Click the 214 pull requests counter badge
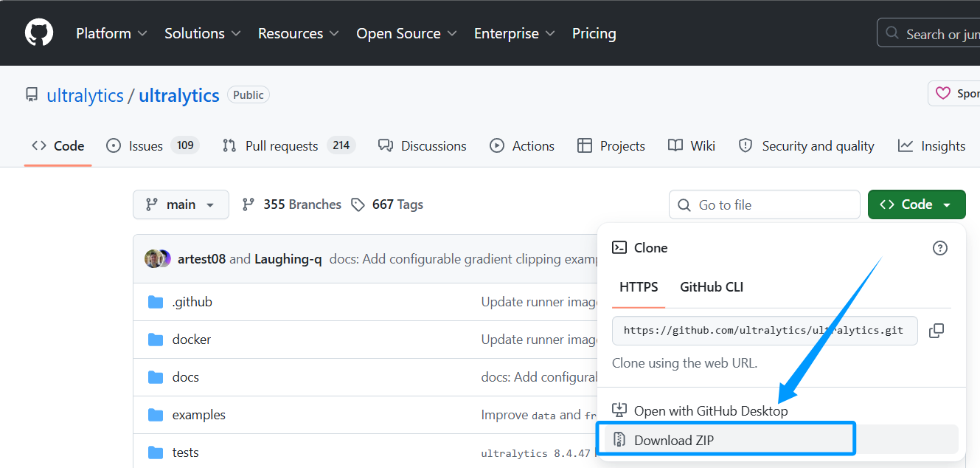Screen dimensions: 980x468 click(x=341, y=145)
